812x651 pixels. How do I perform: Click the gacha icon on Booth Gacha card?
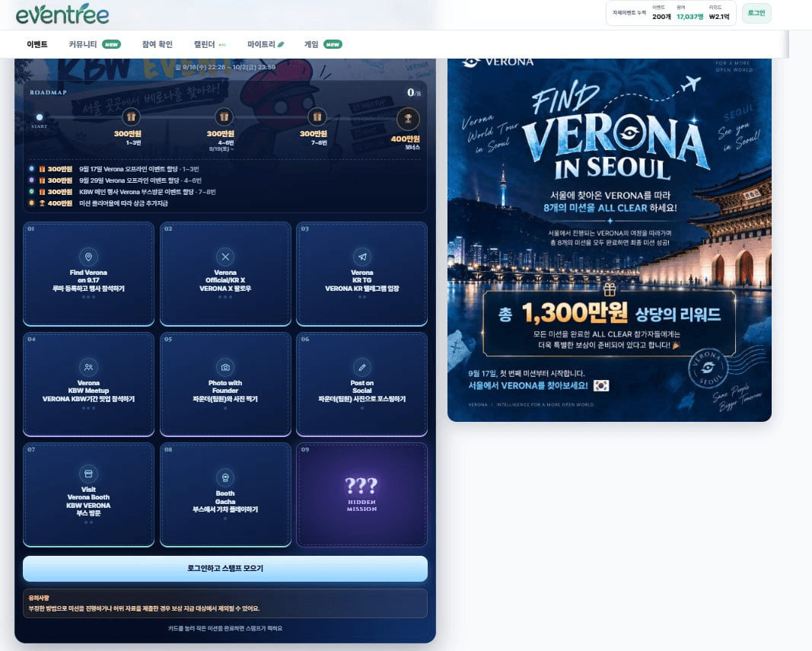click(225, 477)
